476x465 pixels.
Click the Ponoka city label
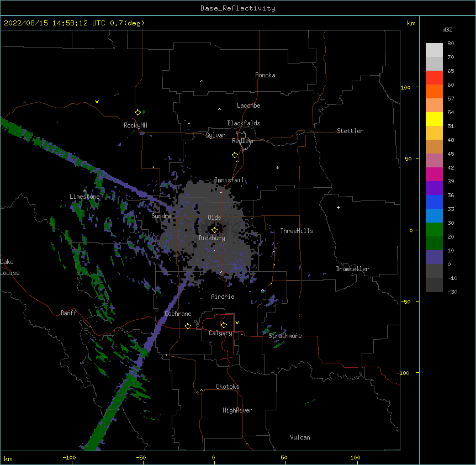[x=265, y=75]
